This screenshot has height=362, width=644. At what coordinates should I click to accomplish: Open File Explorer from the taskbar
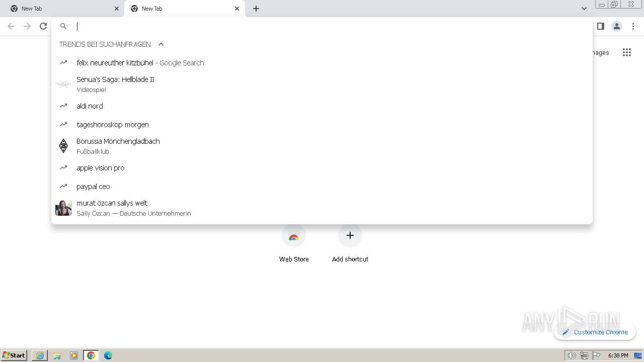click(57, 355)
